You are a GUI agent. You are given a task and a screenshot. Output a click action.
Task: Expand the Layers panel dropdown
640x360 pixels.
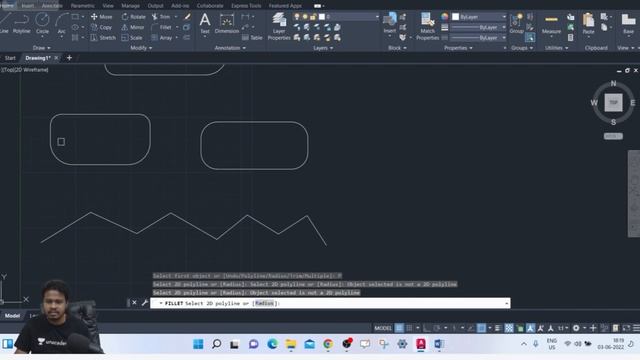click(x=323, y=48)
